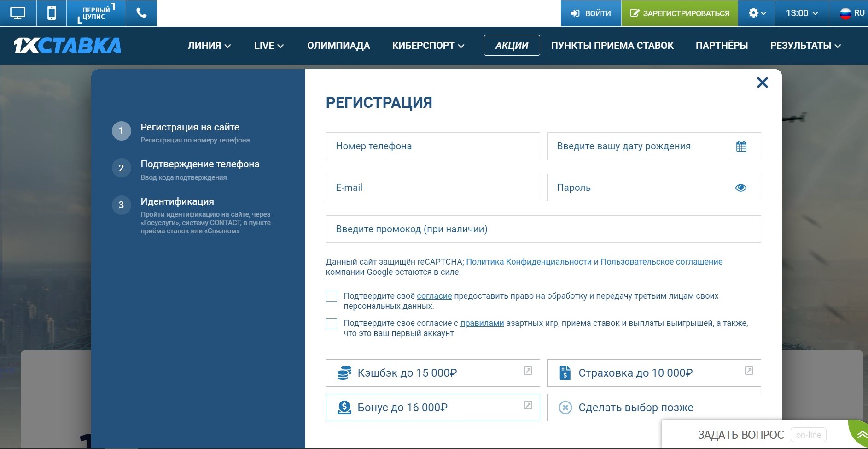Open Пункты приема ставок page
The image size is (868, 449).
click(x=612, y=46)
